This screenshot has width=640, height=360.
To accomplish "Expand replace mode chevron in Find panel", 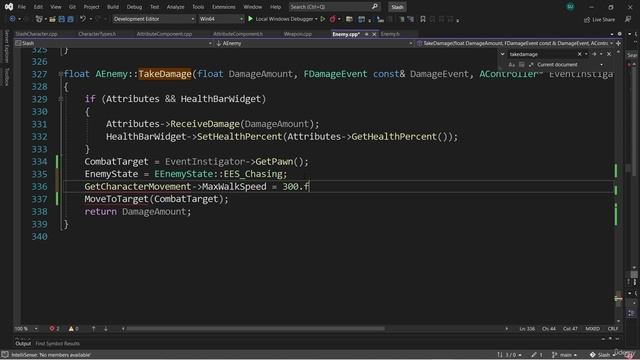I will coord(502,54).
